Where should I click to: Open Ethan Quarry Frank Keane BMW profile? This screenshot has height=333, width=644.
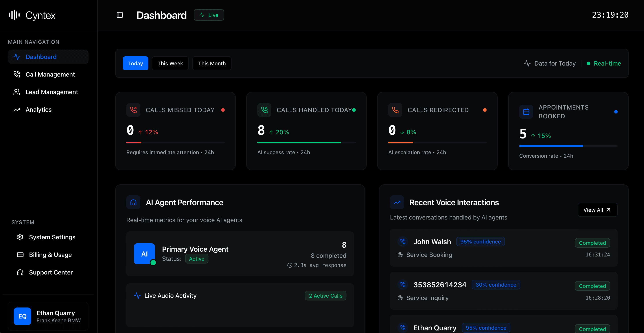point(48,316)
